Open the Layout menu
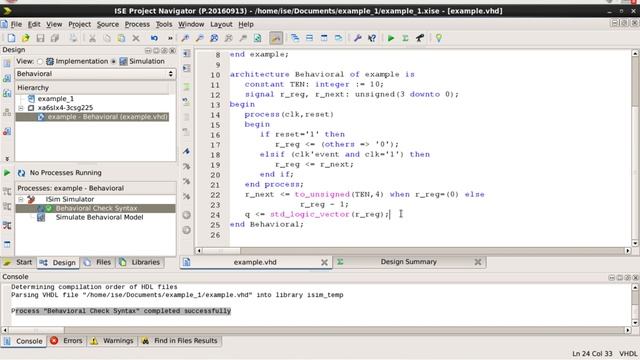The height and width of the screenshot is (360, 640). pyautogui.click(x=221, y=24)
